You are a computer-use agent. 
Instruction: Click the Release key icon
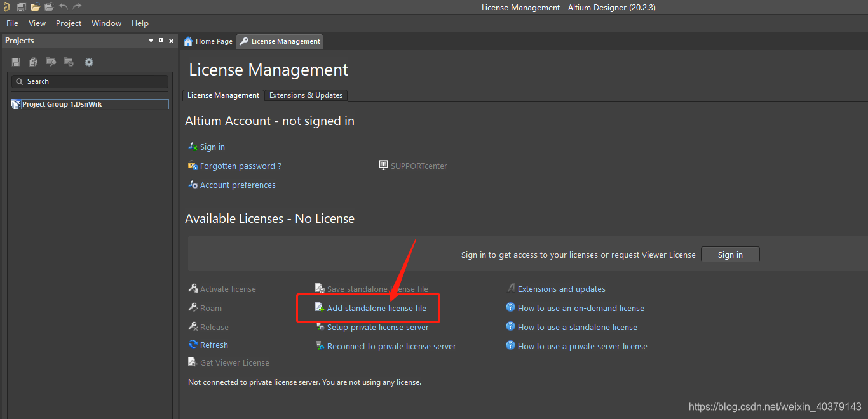click(193, 326)
